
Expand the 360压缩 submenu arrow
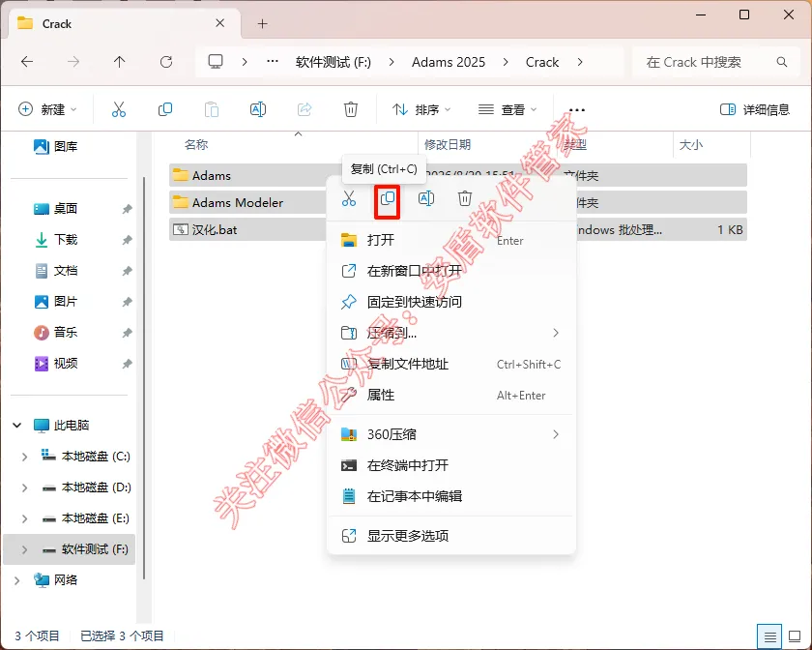556,434
